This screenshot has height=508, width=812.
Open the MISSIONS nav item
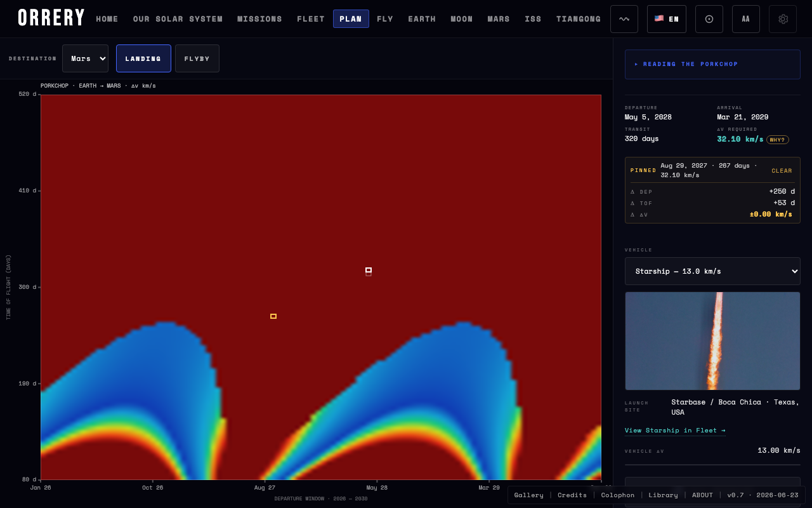pos(259,19)
